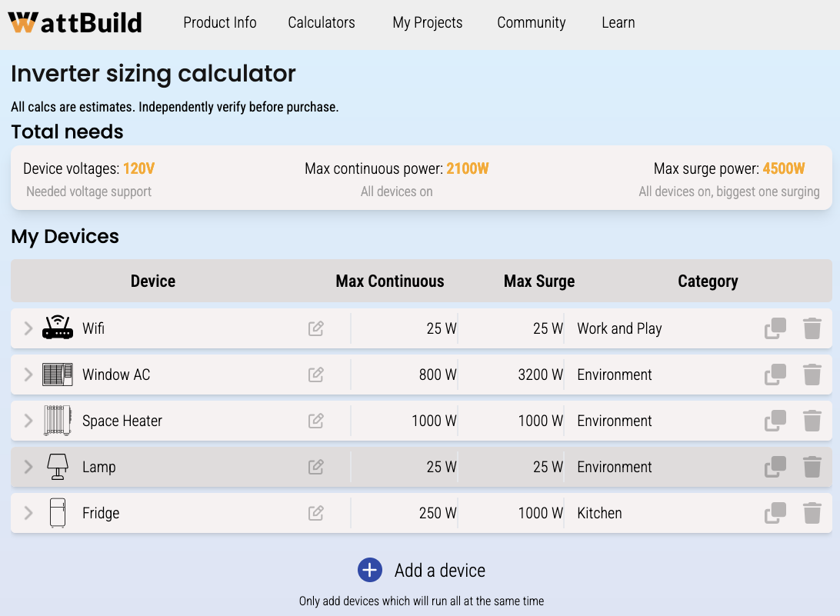Image resolution: width=840 pixels, height=616 pixels.
Task: Click the Fridge edit pencil icon
Action: click(315, 513)
